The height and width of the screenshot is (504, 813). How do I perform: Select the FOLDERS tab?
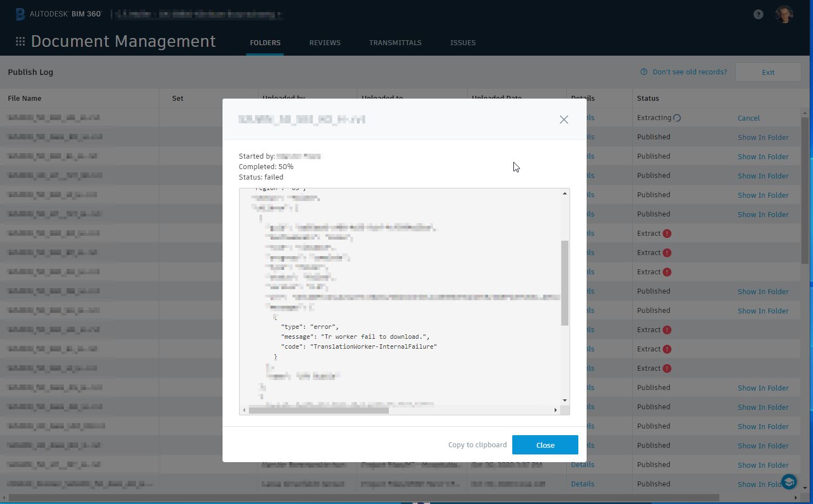(x=265, y=42)
